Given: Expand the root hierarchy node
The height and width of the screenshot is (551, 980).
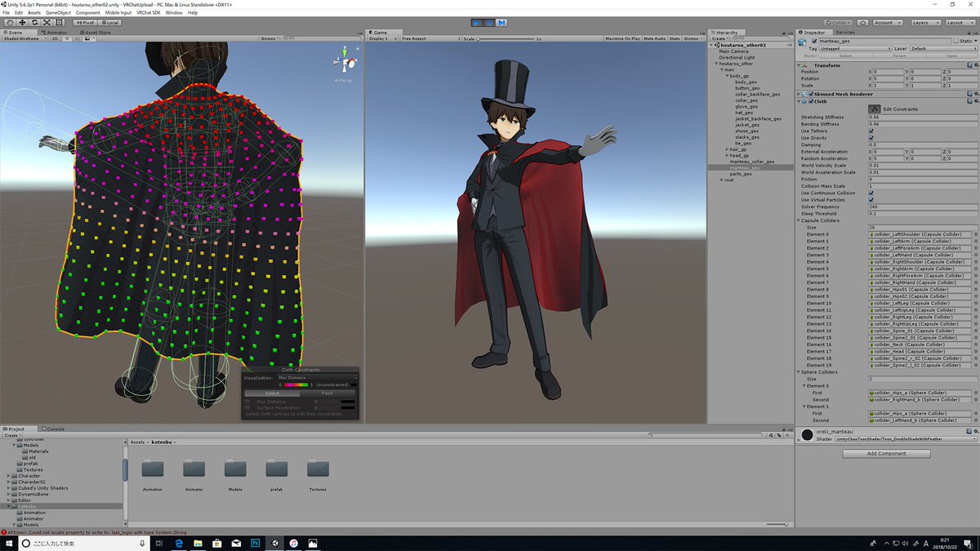Looking at the screenshot, I should 720,180.
